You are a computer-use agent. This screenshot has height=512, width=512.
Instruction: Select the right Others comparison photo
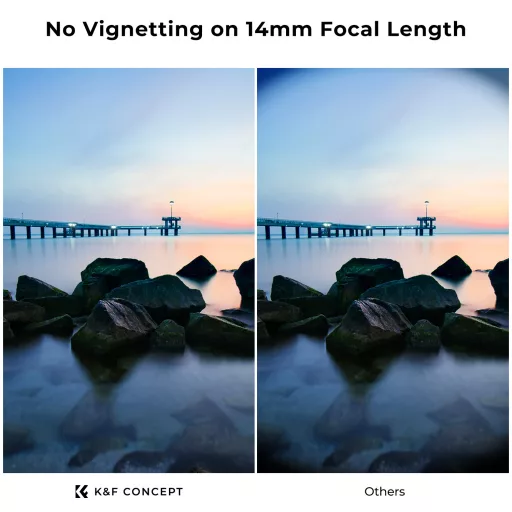(383, 270)
